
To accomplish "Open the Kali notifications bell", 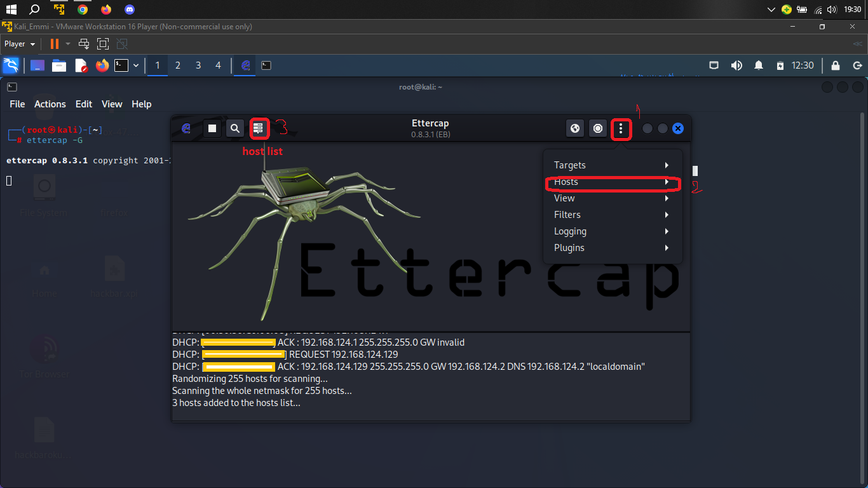I will click(x=759, y=65).
